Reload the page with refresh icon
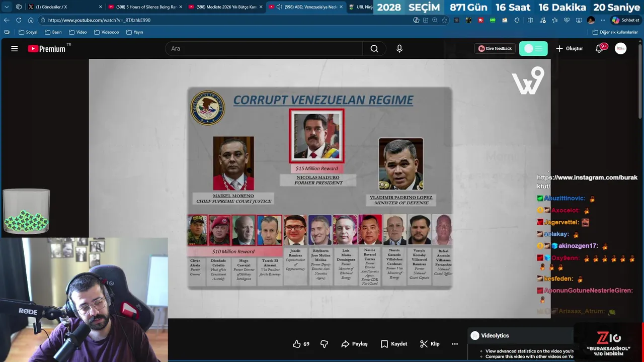 19,20
